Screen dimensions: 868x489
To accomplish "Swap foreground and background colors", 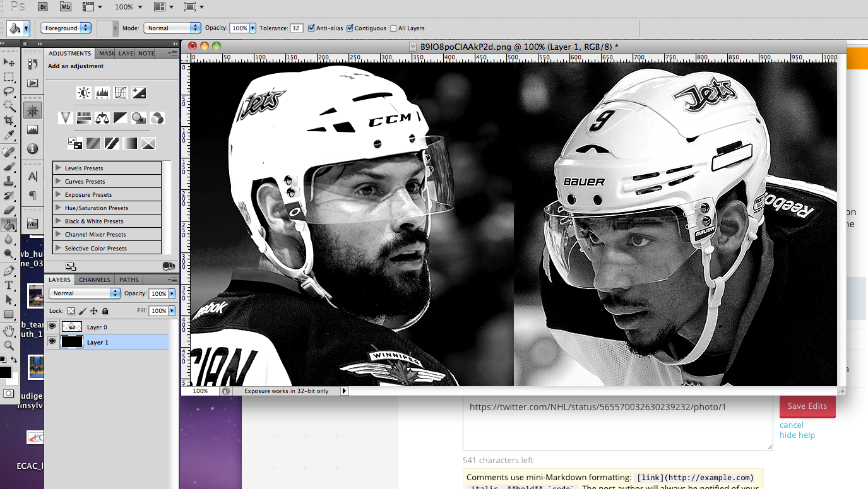I will point(14,360).
